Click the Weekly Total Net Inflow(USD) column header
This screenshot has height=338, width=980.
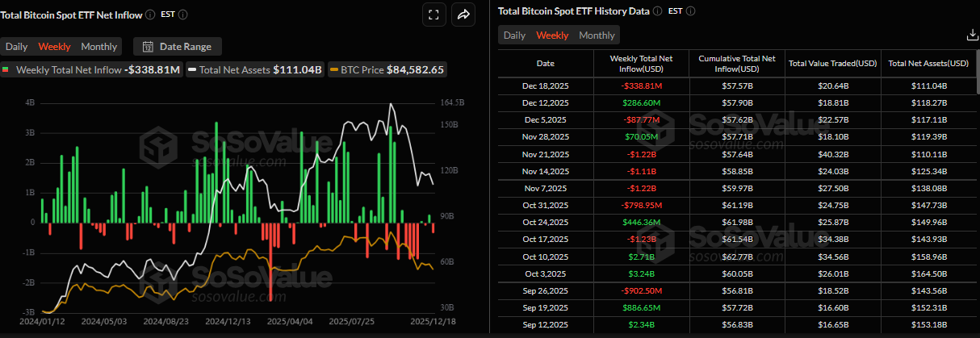tap(641, 63)
